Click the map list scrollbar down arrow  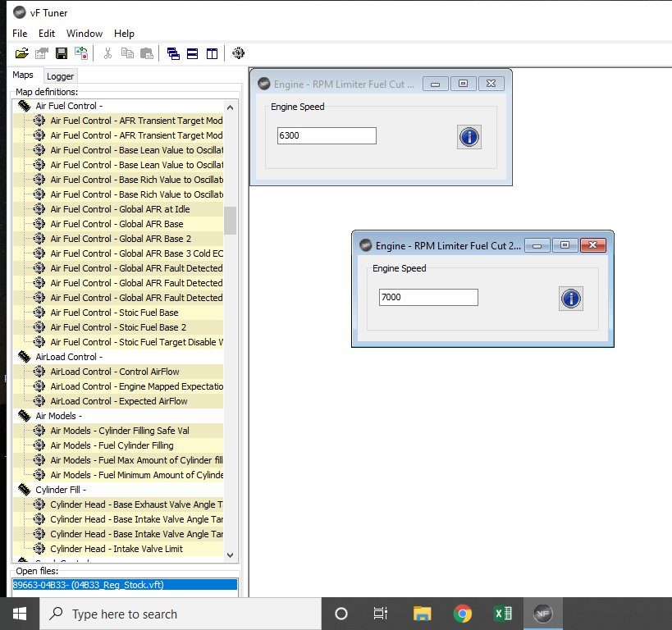(230, 555)
